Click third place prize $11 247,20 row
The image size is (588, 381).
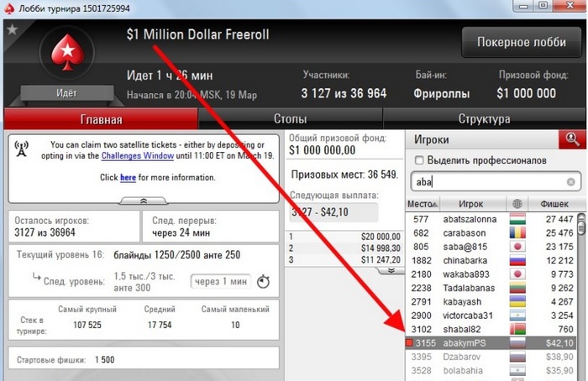pos(344,259)
